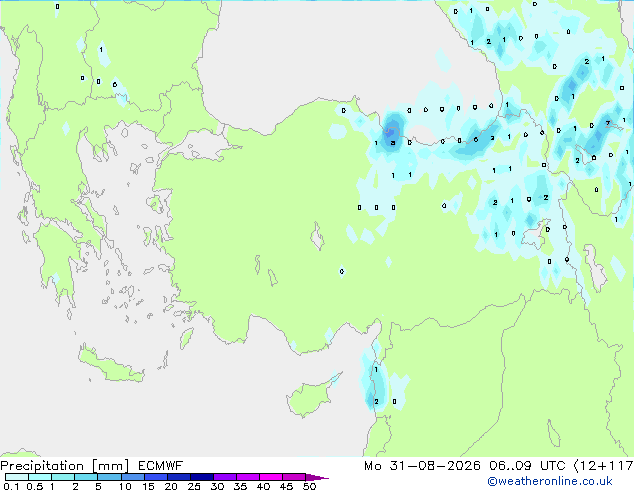634x490 pixels.
Task: Click the 0.1–0.5 mm legend color swatch
Action: [17, 477]
